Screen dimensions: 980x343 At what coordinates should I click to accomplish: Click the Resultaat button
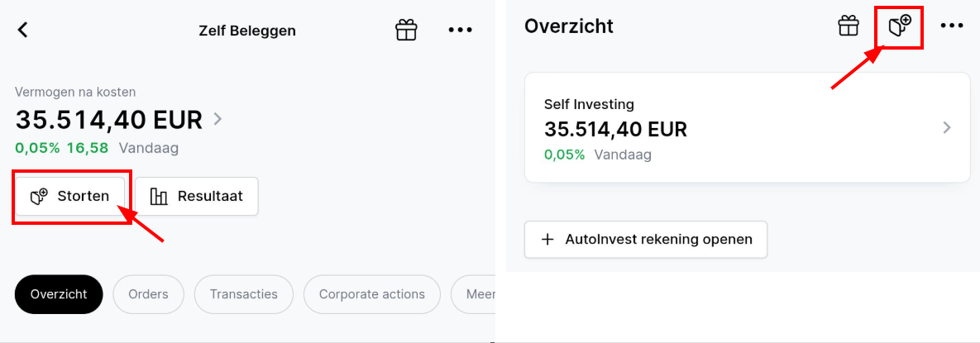tap(196, 196)
